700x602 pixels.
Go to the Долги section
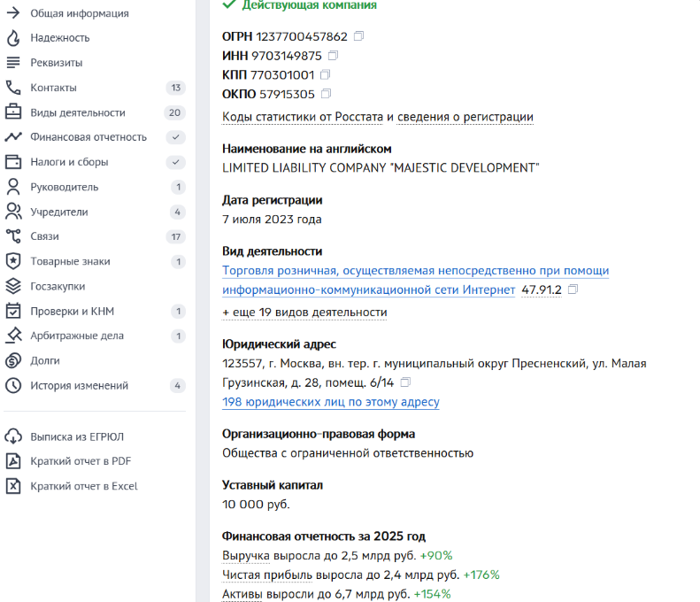44,361
